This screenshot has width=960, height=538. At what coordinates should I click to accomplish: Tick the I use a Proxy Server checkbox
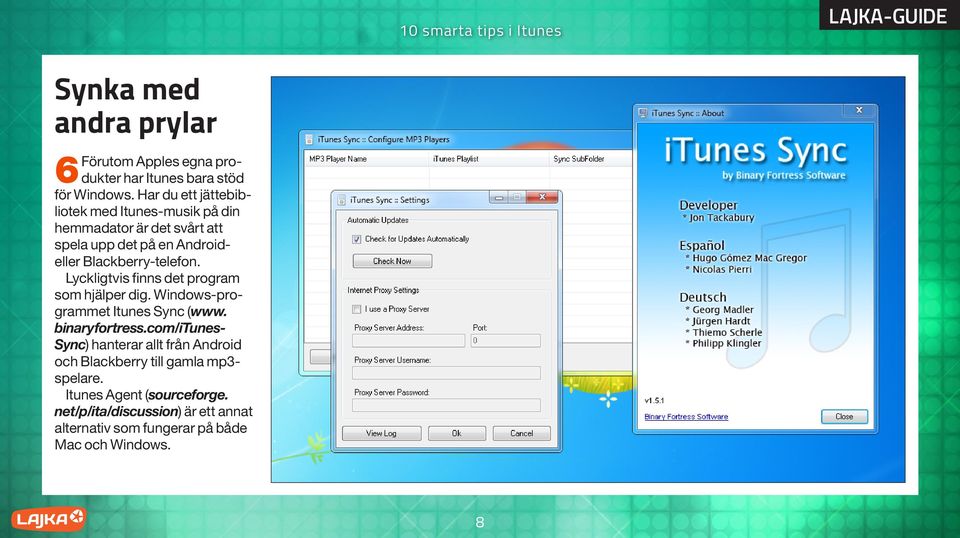coord(357,310)
